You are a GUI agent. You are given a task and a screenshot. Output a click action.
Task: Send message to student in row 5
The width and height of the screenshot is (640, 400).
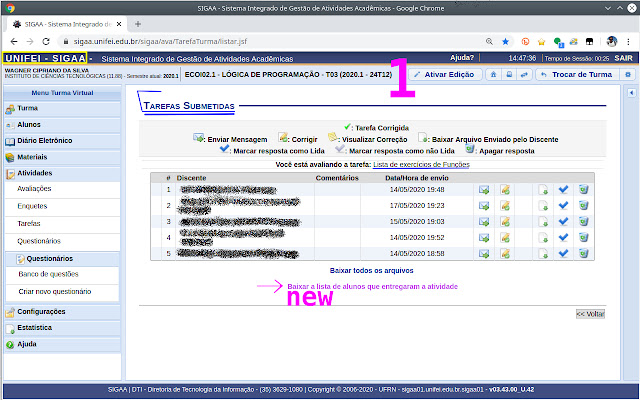(484, 254)
